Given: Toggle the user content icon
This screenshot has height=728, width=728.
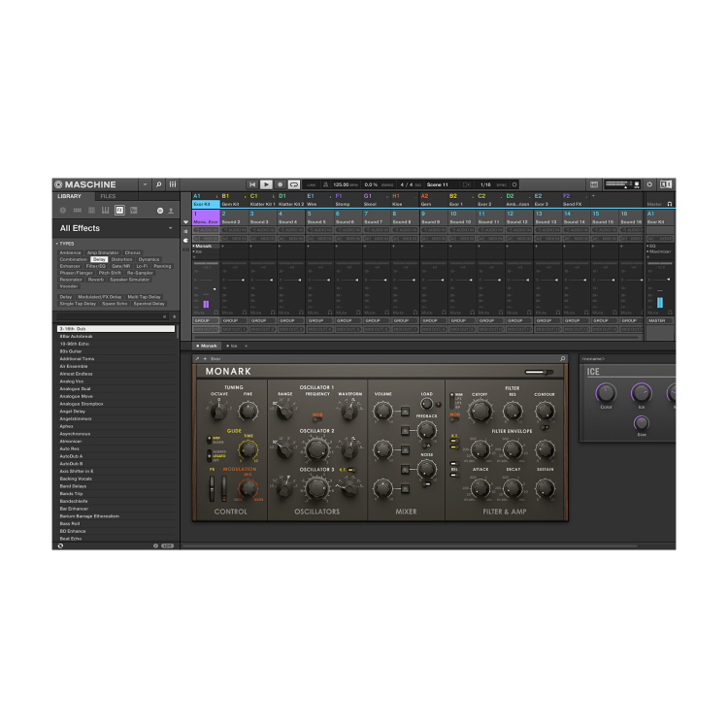Looking at the screenshot, I should point(171,211).
